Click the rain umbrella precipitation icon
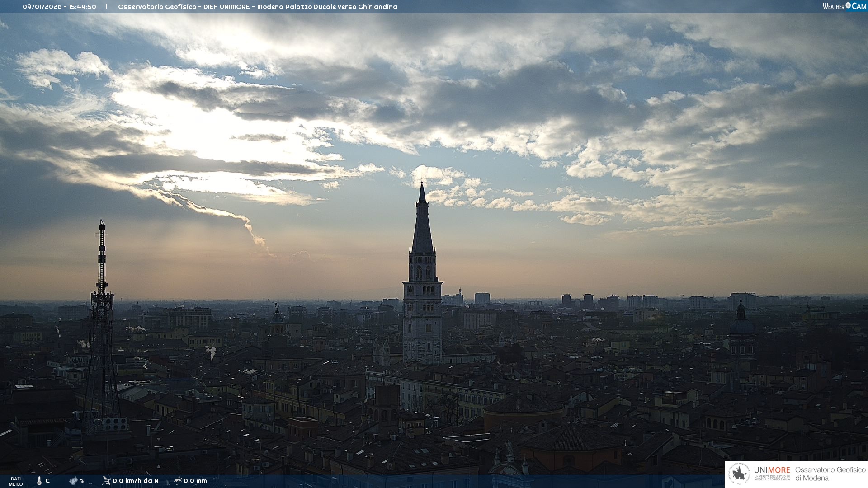Viewport: 868px width, 488px height. pos(178,481)
